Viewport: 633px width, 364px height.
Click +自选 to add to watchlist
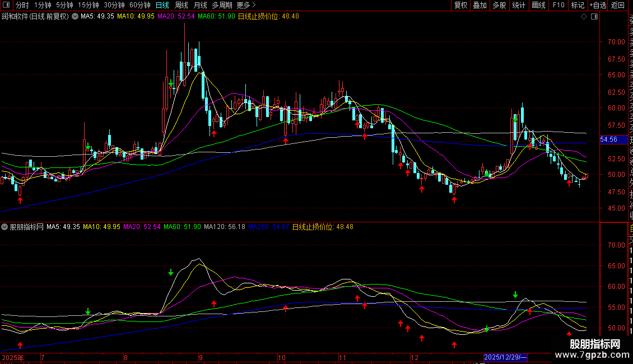[597, 5]
